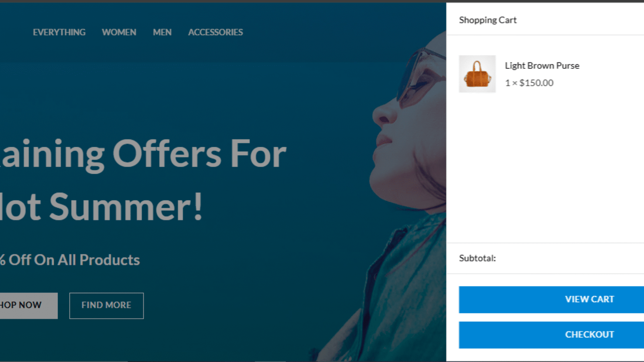Click the 1 × $150.00 price line
The image size is (644, 362).
click(x=529, y=83)
